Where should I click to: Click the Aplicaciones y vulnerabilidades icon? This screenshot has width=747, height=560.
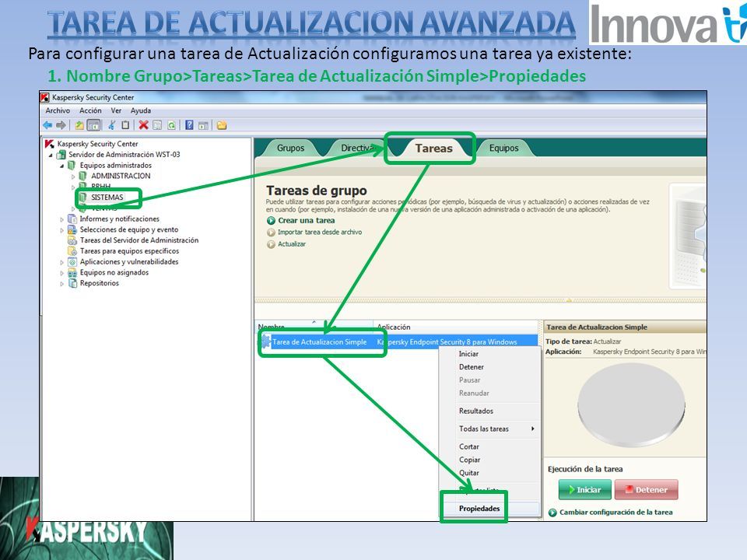point(72,262)
